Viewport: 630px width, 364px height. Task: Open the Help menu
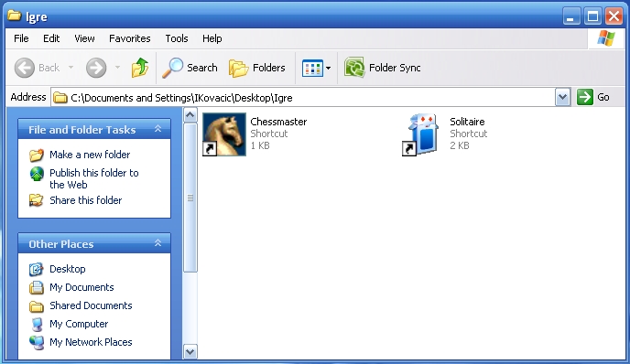click(x=212, y=38)
